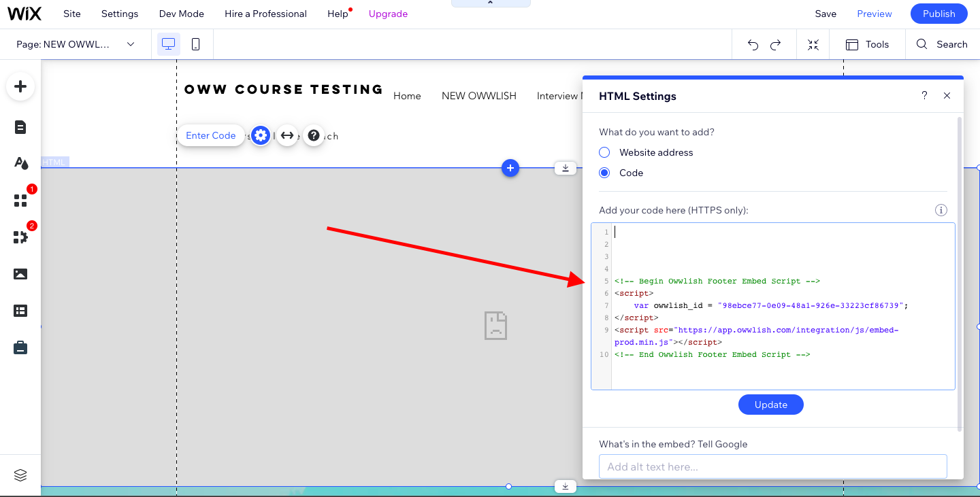This screenshot has width=980, height=497.
Task: Open the Settings menu
Action: click(120, 14)
